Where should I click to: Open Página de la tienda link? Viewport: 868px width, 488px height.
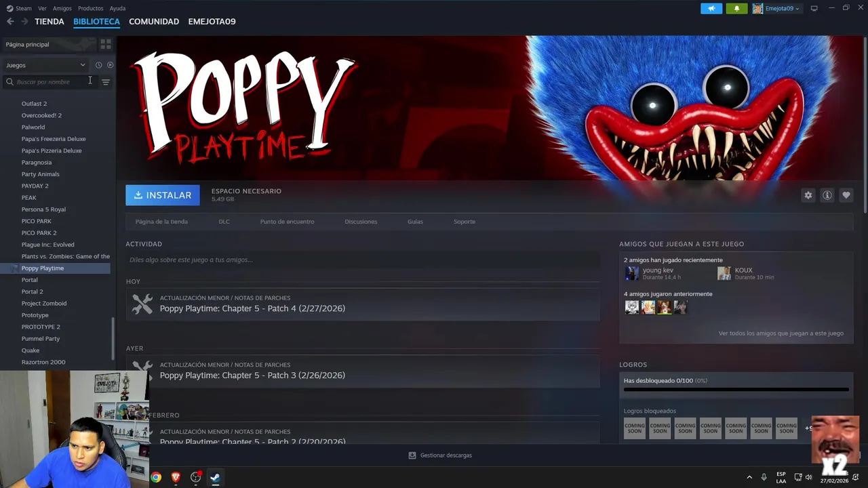click(x=161, y=222)
